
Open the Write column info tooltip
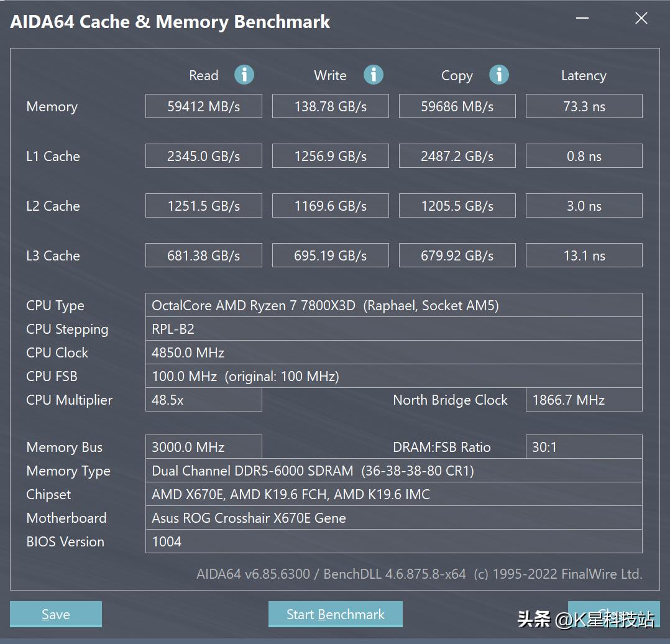[x=373, y=75]
